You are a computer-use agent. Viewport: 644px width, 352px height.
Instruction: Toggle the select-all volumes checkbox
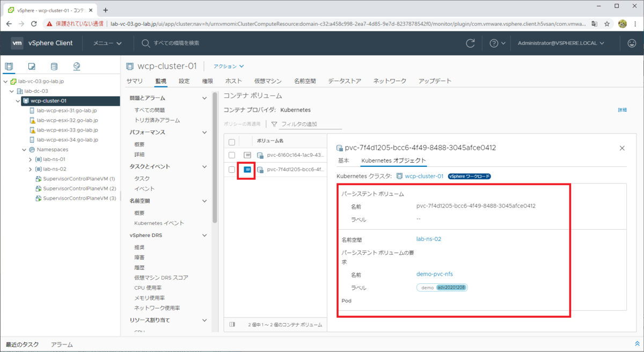(232, 142)
